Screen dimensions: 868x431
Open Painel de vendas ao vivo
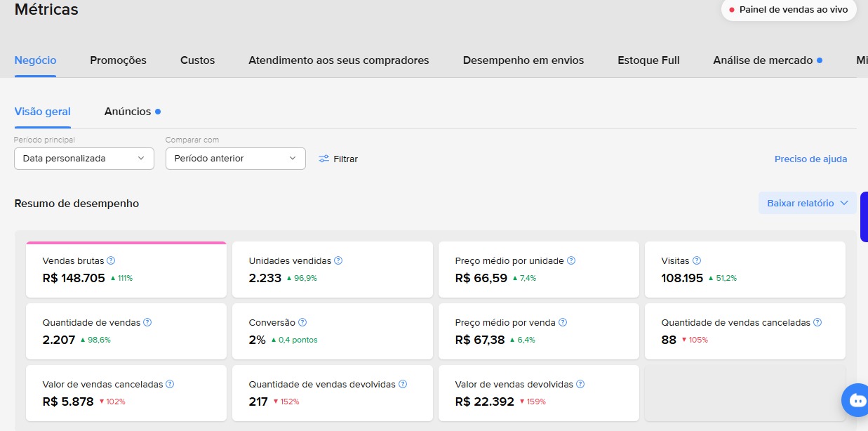pos(789,10)
